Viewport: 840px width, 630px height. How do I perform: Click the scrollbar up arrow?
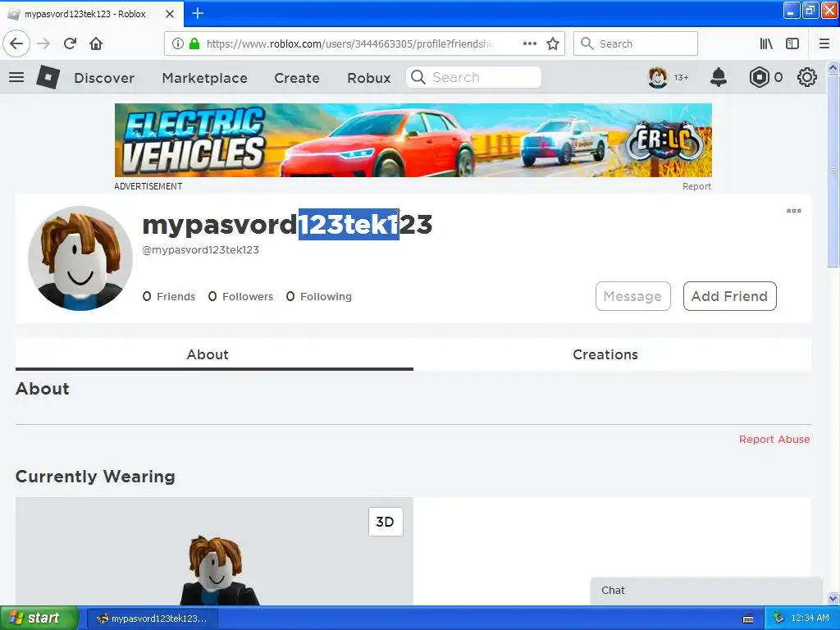click(x=833, y=67)
